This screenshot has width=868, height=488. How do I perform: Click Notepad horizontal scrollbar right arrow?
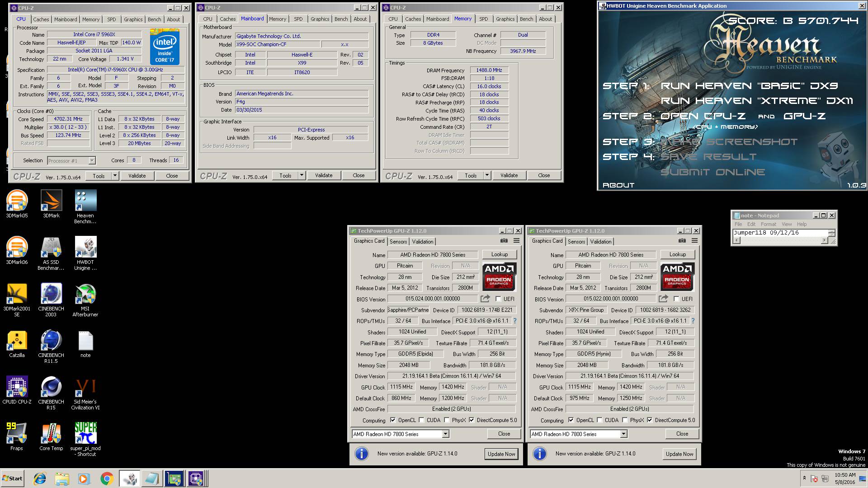[825, 240]
